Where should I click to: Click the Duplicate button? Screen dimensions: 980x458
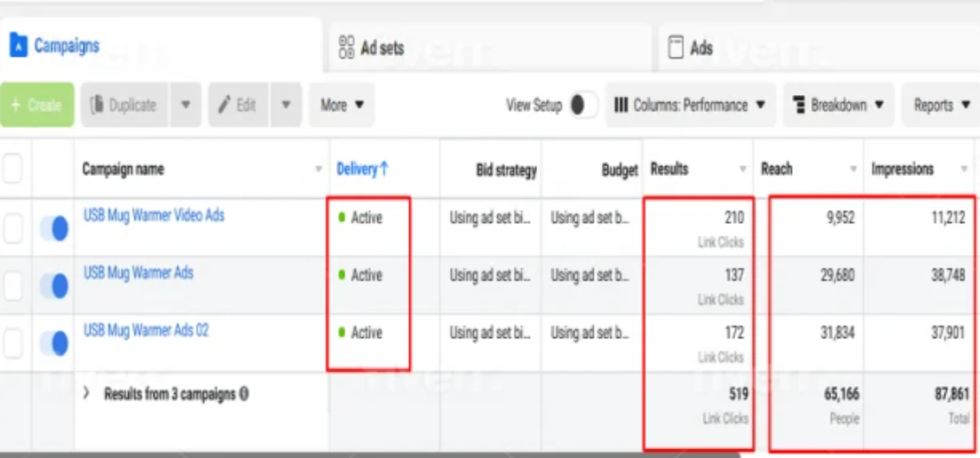pyautogui.click(x=123, y=105)
